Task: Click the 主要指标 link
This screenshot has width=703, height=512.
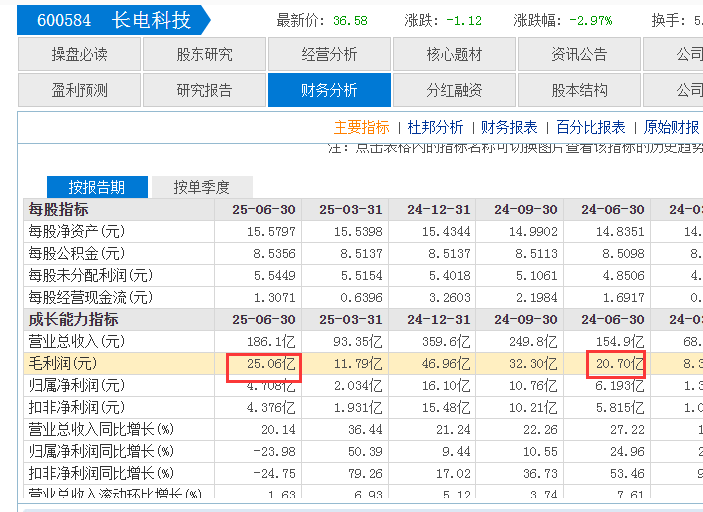Action: (361, 127)
